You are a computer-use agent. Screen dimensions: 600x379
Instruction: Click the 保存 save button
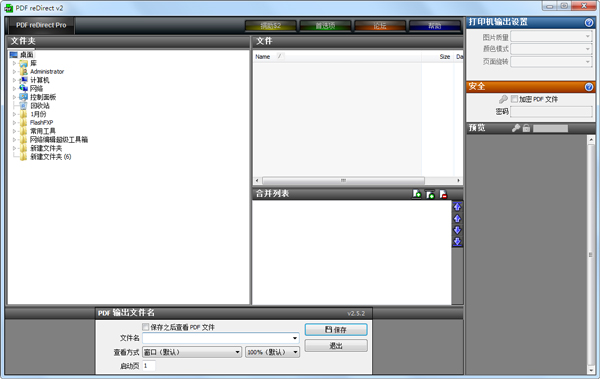pyautogui.click(x=336, y=330)
